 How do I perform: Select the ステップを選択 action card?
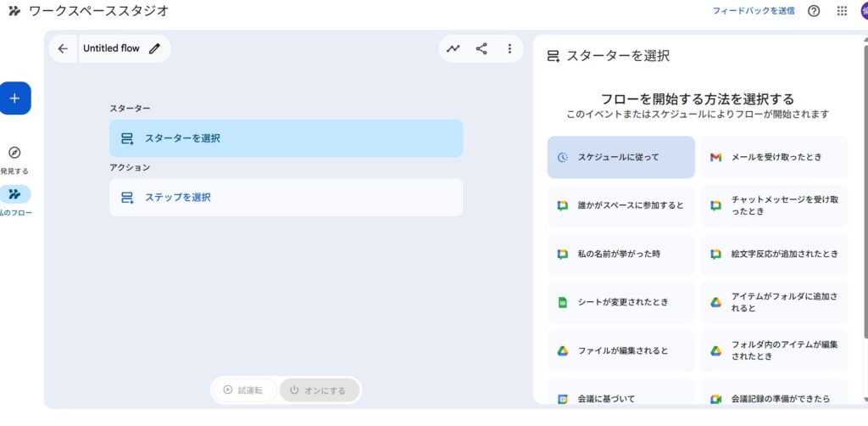286,198
